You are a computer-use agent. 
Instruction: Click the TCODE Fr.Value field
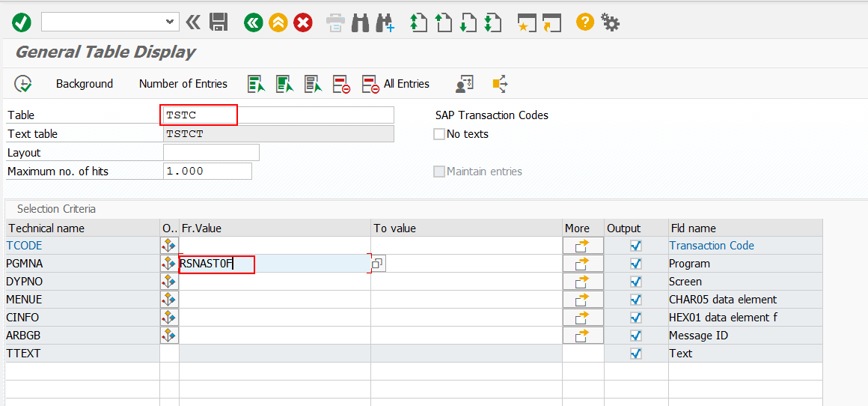[x=275, y=246]
